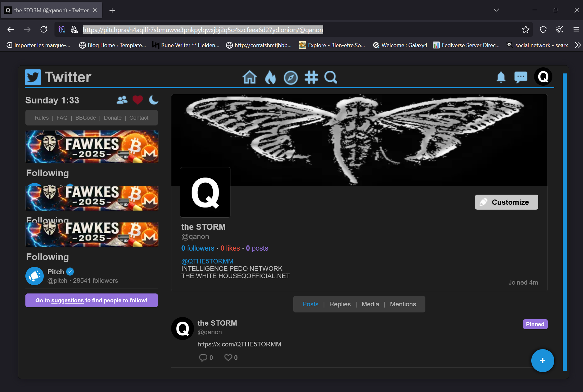
Task: Click the red heart icon
Action: pos(138,100)
